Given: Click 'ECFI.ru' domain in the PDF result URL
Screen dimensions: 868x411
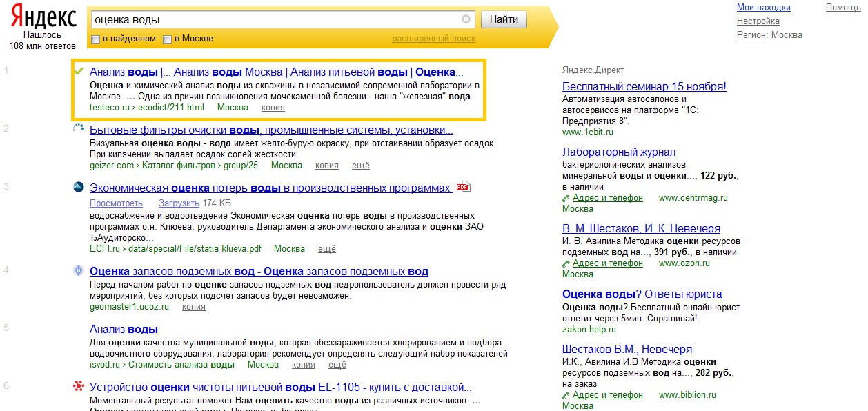Looking at the screenshot, I should [104, 248].
